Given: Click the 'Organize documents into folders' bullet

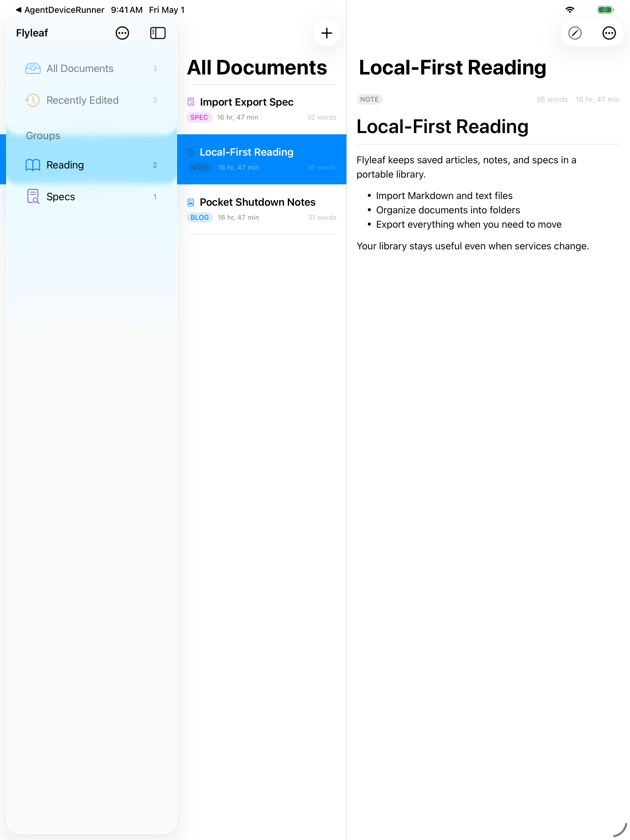Looking at the screenshot, I should [x=448, y=210].
